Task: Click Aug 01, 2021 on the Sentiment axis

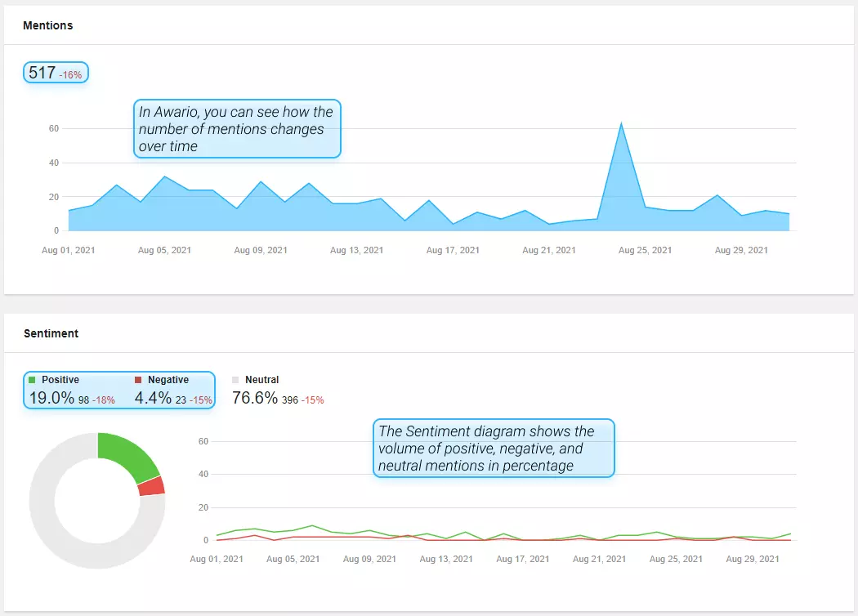Action: pyautogui.click(x=217, y=559)
